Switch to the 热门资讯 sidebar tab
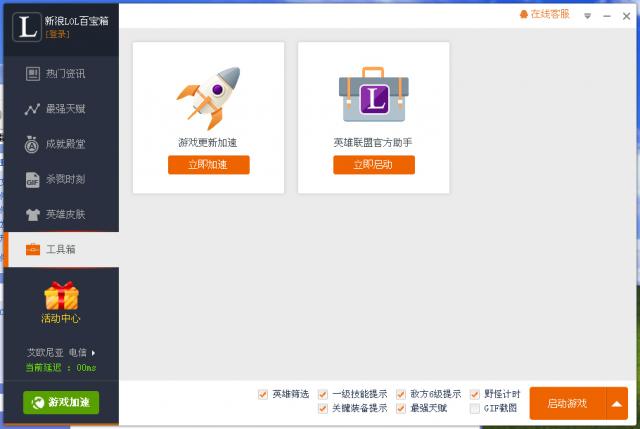The height and width of the screenshot is (429, 640). click(60, 73)
